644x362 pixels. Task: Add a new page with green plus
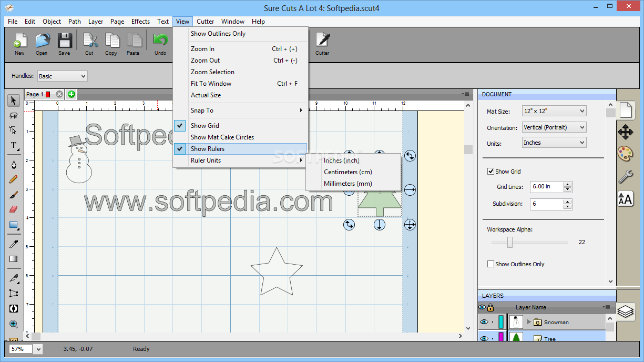point(71,94)
